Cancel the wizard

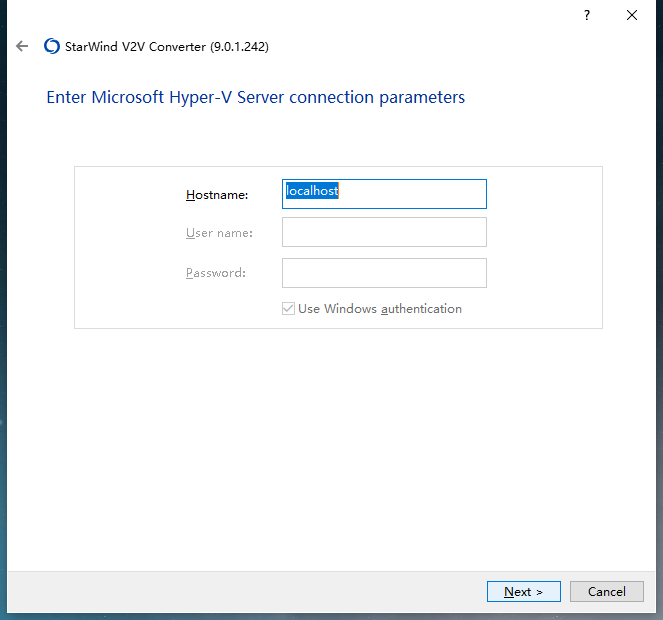607,591
